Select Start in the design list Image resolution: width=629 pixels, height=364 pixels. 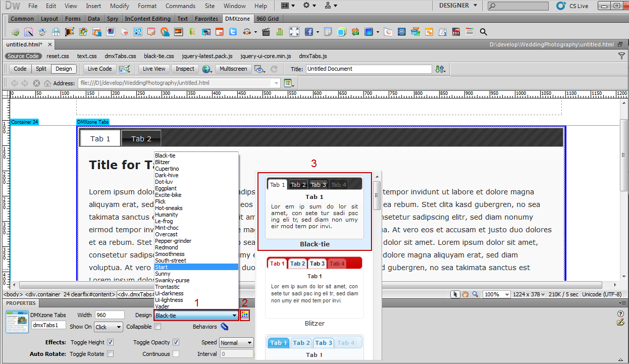coord(196,267)
